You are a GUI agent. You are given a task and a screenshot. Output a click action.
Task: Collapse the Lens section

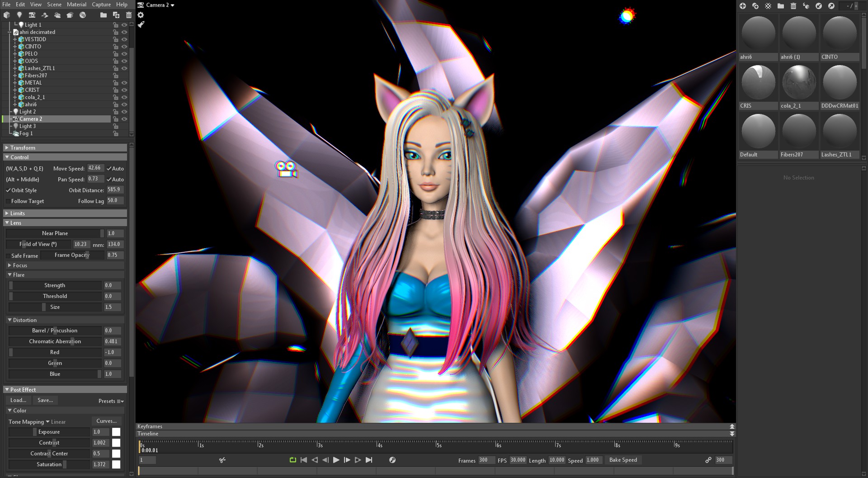65,223
